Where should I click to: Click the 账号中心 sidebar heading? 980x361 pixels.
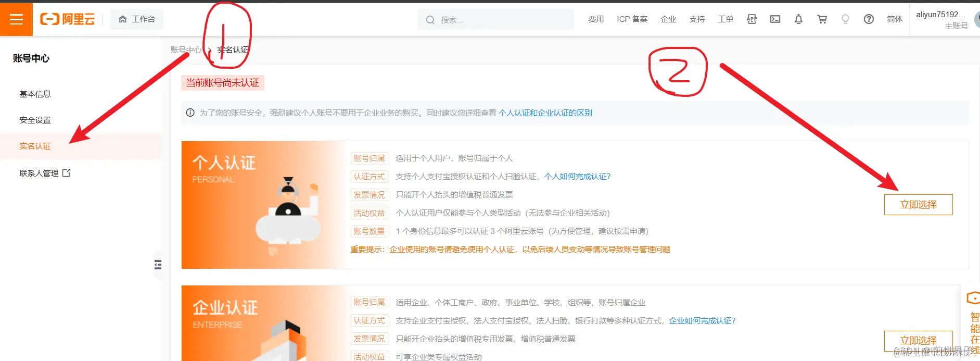(x=31, y=58)
